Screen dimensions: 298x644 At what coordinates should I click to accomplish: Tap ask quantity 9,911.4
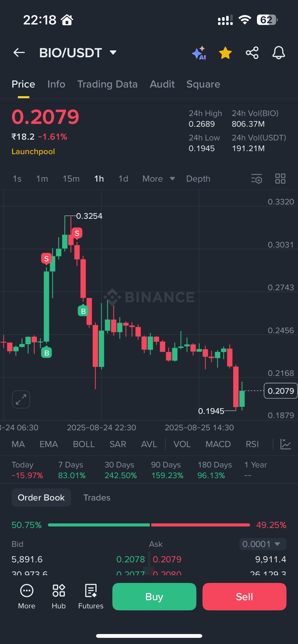271,559
